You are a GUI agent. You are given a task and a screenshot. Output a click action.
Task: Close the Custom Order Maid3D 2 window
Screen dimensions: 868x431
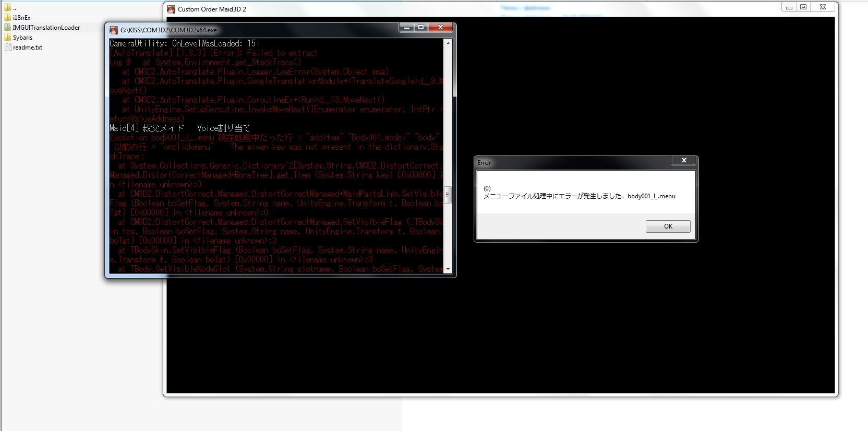click(x=823, y=7)
